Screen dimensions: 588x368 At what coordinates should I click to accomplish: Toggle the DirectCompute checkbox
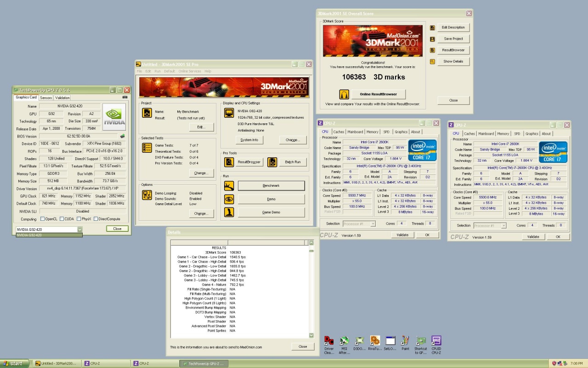click(96, 219)
